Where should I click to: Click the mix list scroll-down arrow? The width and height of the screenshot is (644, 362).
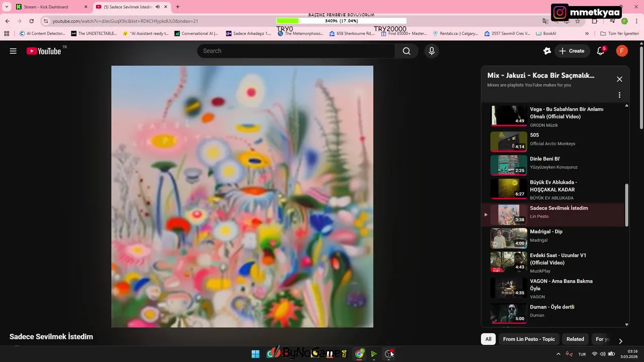pyautogui.click(x=626, y=325)
